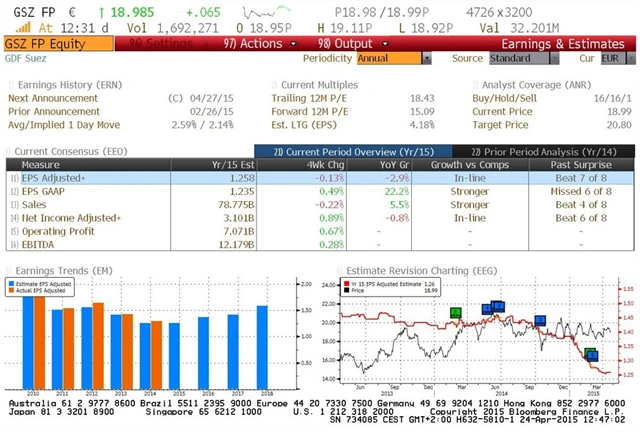The width and height of the screenshot is (640, 432).
Task: Open the Periodicity Annual dropdown
Action: (x=391, y=59)
